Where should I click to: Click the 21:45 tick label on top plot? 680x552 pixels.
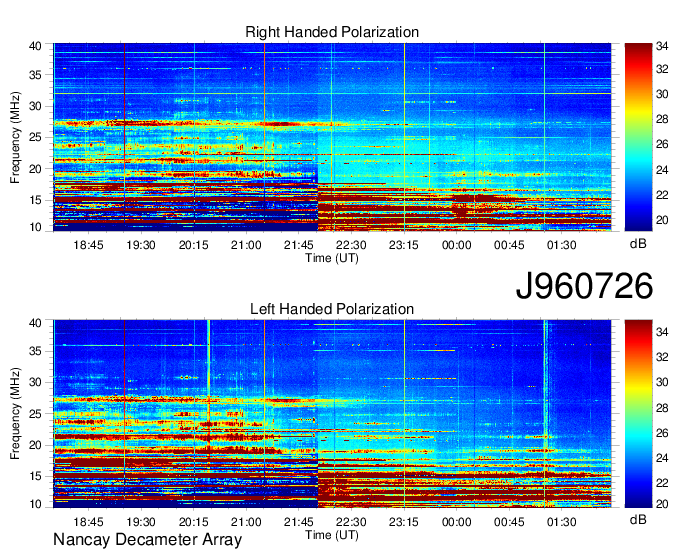299,245
